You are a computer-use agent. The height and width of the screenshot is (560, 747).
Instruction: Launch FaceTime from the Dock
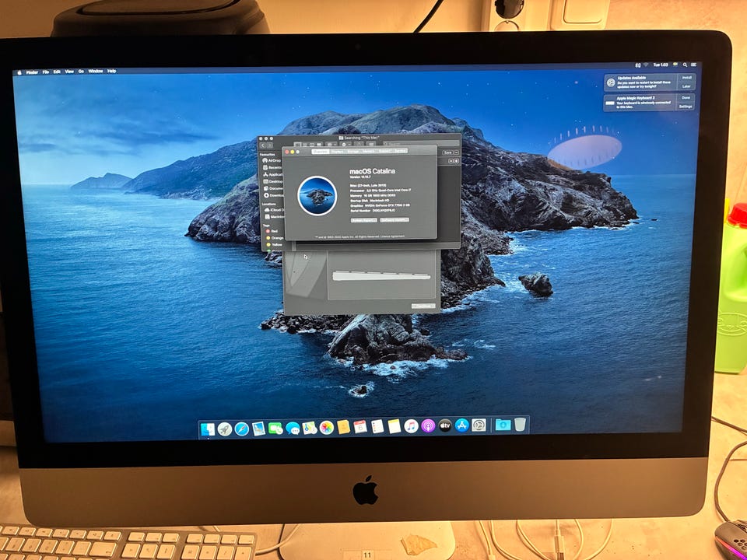pos(275,428)
